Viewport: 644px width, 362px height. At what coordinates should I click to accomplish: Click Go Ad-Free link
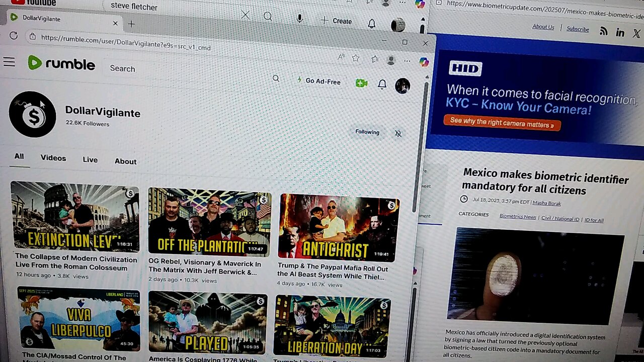(319, 80)
